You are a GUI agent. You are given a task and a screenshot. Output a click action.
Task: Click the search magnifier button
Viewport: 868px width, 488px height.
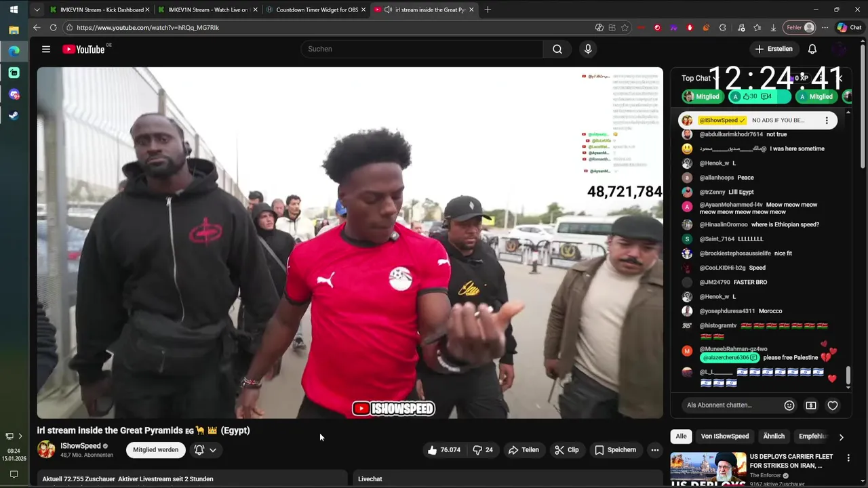tap(557, 49)
